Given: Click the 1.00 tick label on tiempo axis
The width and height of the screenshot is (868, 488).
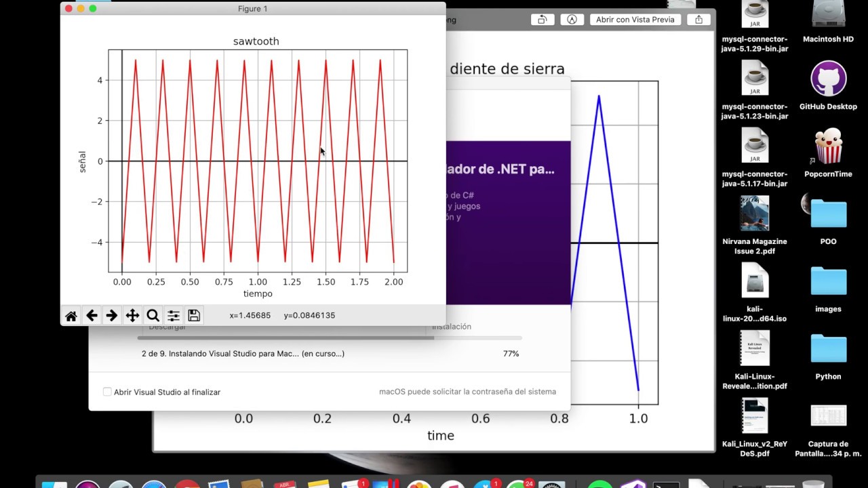Looking at the screenshot, I should (258, 281).
